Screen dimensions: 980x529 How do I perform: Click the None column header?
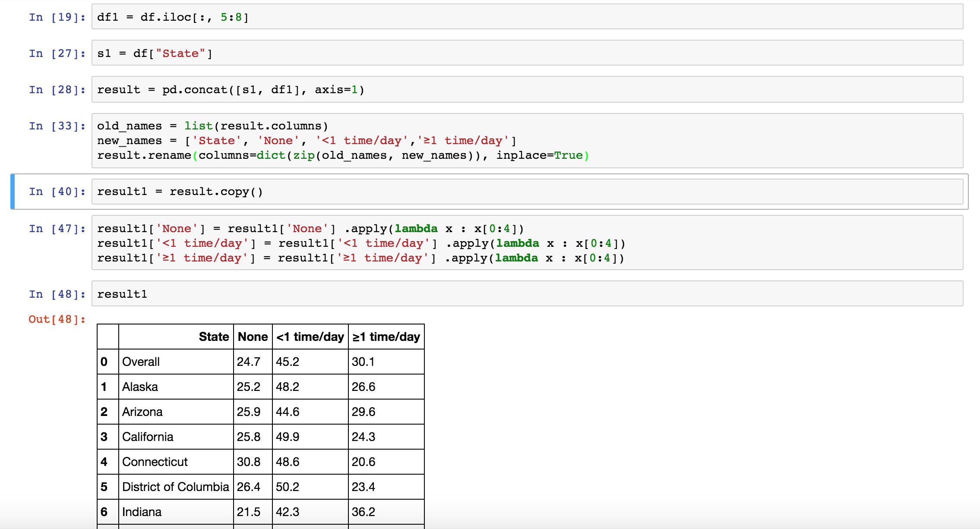[x=253, y=337]
